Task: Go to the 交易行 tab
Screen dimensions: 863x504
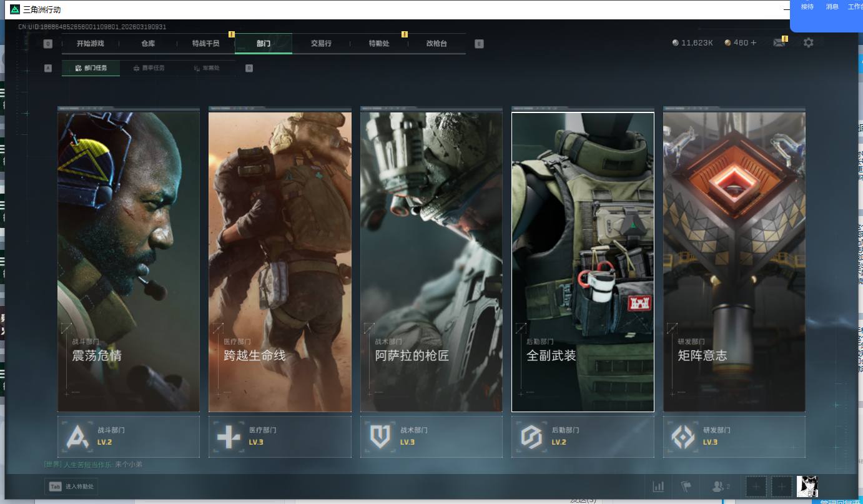Action: [321, 44]
